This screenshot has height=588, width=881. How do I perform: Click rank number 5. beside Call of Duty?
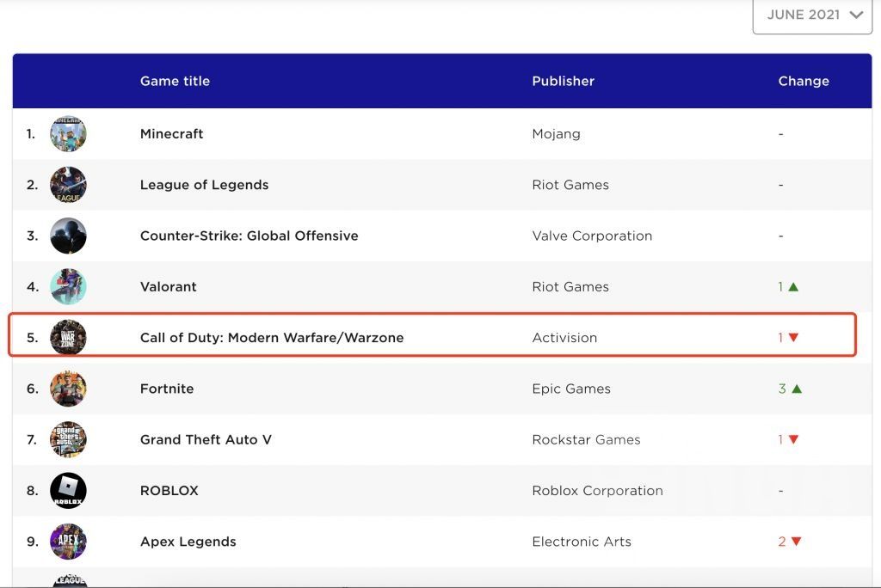pos(33,338)
